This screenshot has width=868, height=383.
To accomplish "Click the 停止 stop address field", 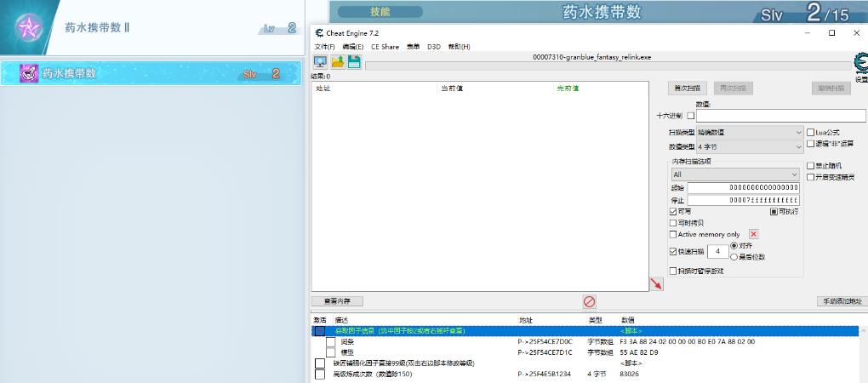I will (x=744, y=200).
